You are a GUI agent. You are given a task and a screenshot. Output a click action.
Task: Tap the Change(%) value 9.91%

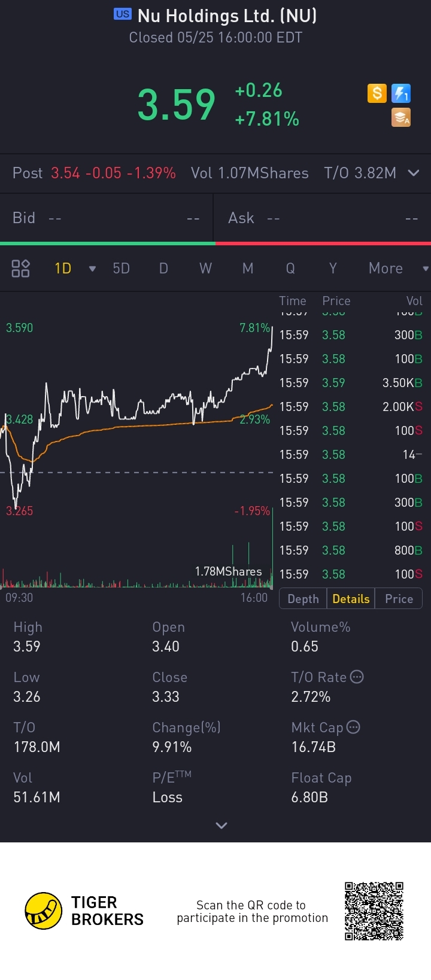172,747
